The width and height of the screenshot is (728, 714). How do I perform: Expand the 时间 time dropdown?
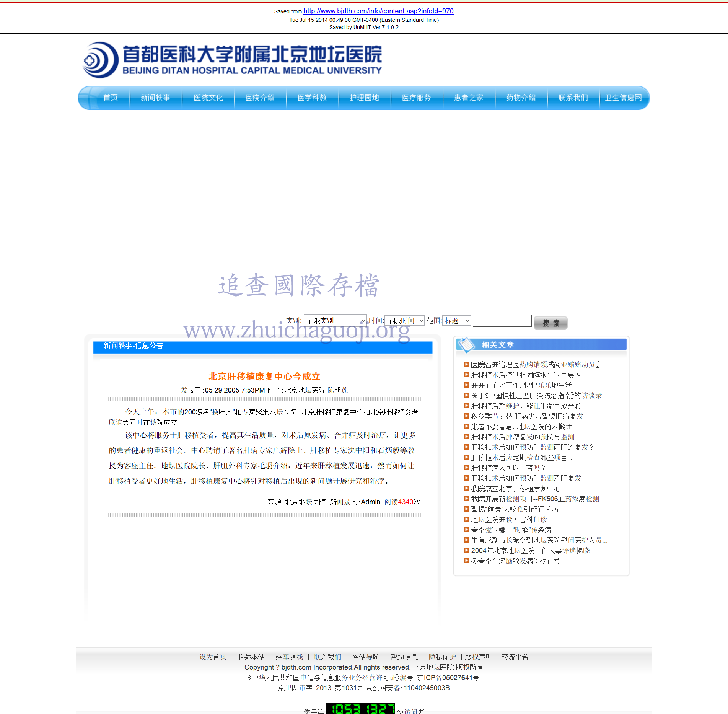404,321
